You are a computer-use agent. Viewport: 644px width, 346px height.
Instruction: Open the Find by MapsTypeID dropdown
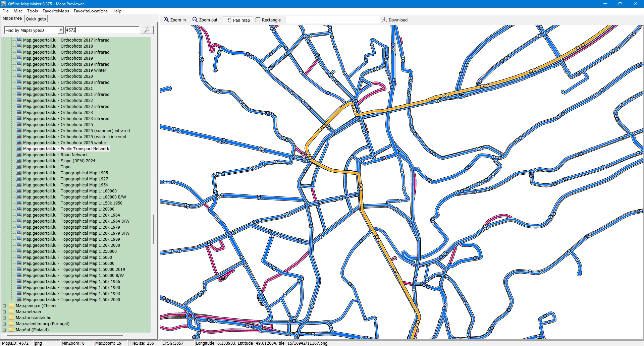pyautogui.click(x=61, y=30)
